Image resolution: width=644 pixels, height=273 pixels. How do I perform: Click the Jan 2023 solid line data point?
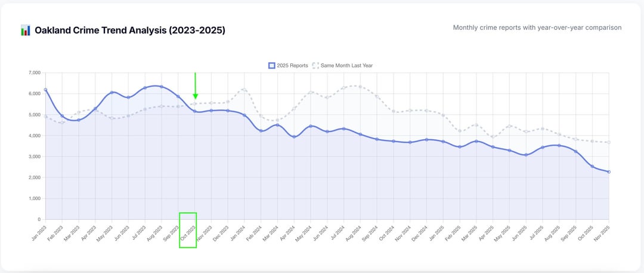tap(45, 90)
